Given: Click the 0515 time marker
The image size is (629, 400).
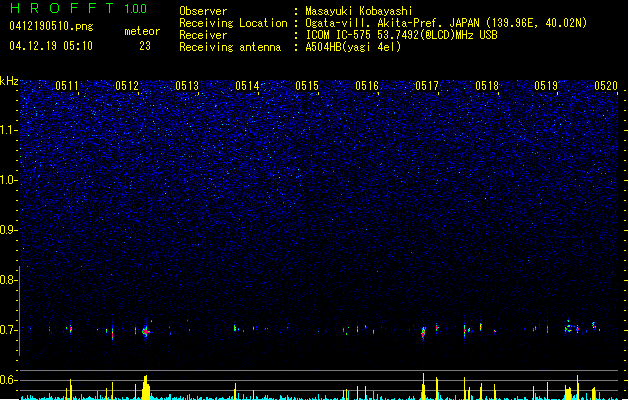Looking at the screenshot, I should point(307,86).
